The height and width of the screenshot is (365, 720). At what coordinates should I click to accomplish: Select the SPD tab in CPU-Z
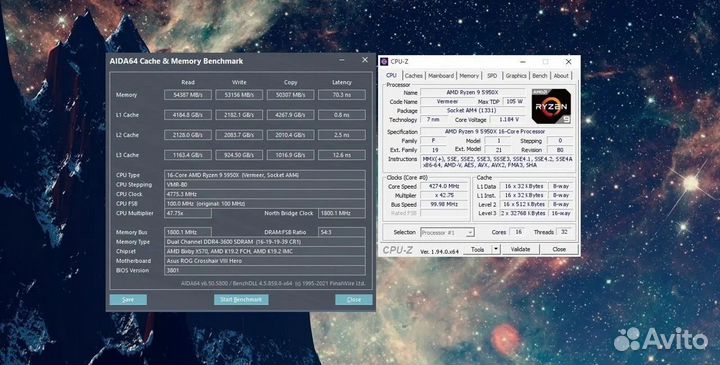click(492, 76)
